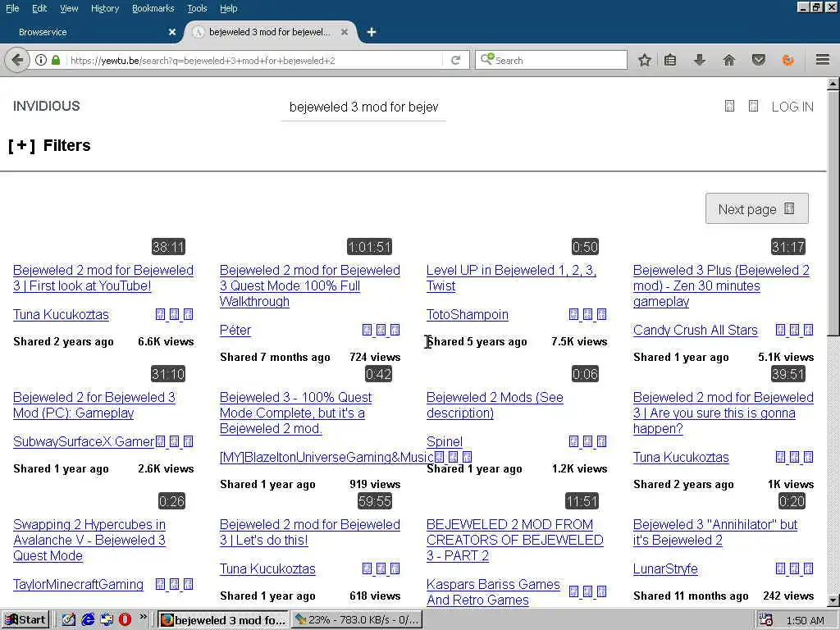Launch the Opera quick launch icon

[x=125, y=620]
